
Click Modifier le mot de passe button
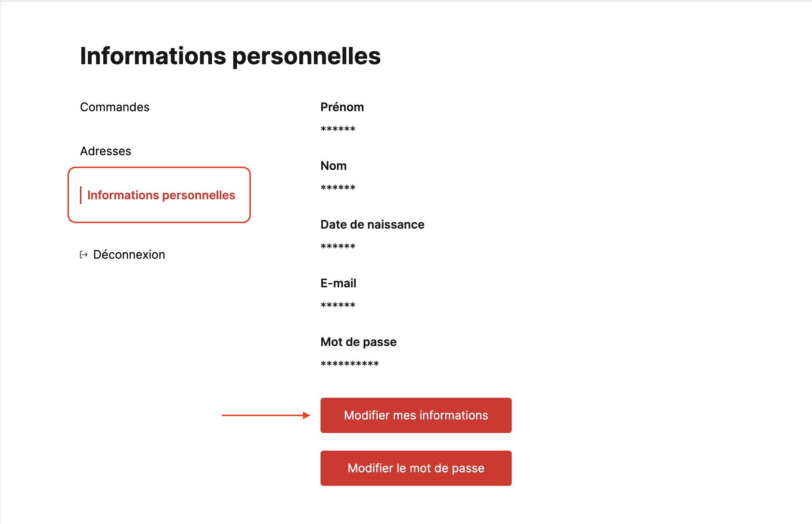coord(416,468)
